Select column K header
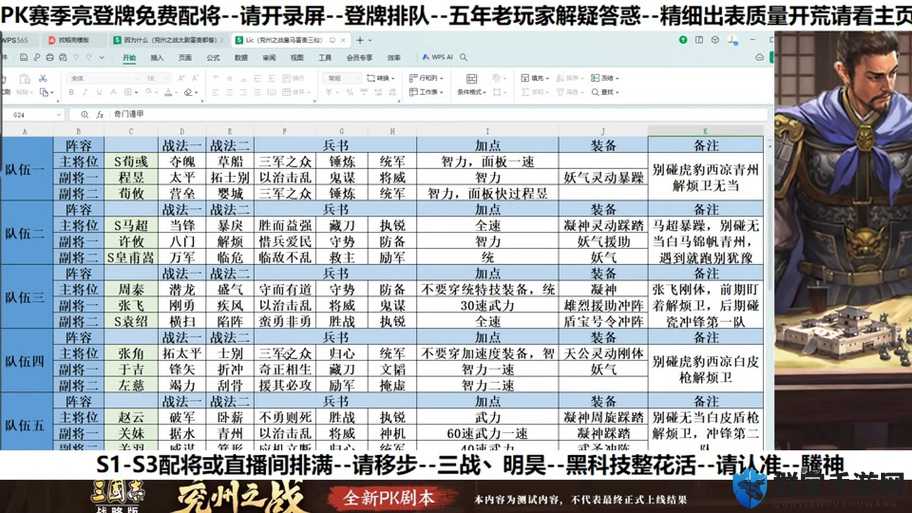 [x=706, y=131]
